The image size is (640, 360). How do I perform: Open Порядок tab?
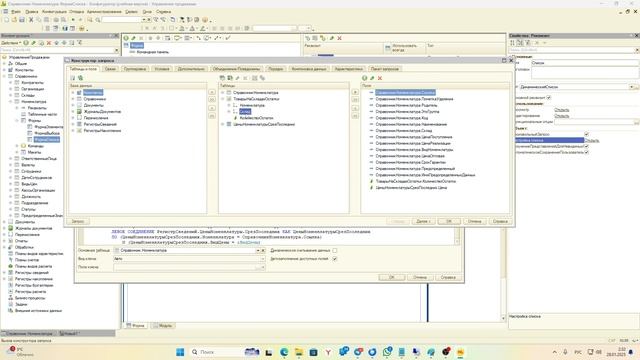pos(276,69)
